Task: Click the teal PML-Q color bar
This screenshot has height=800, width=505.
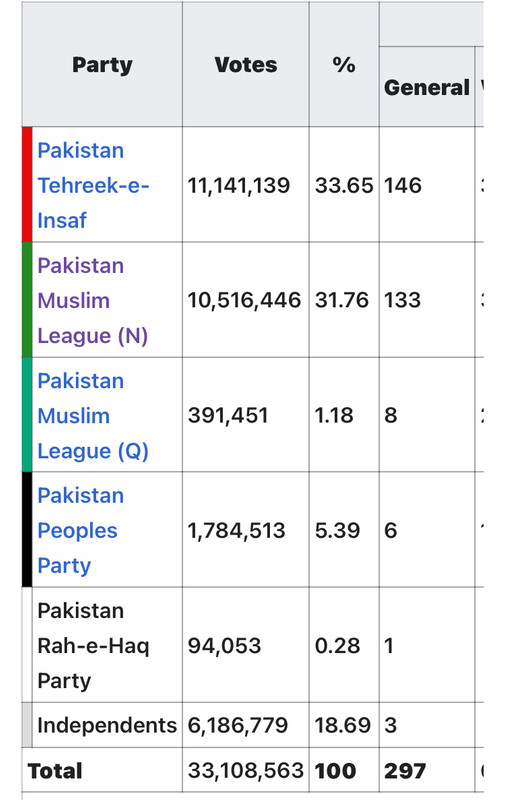Action: click(27, 414)
